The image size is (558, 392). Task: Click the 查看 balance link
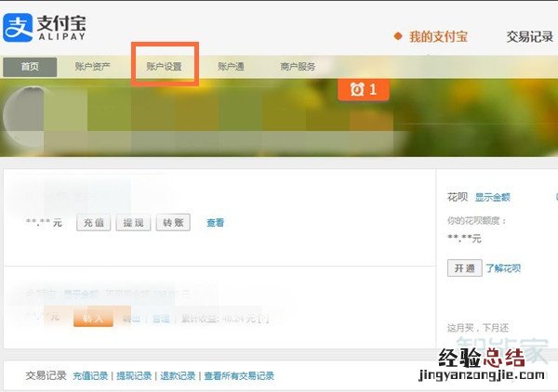[216, 223]
